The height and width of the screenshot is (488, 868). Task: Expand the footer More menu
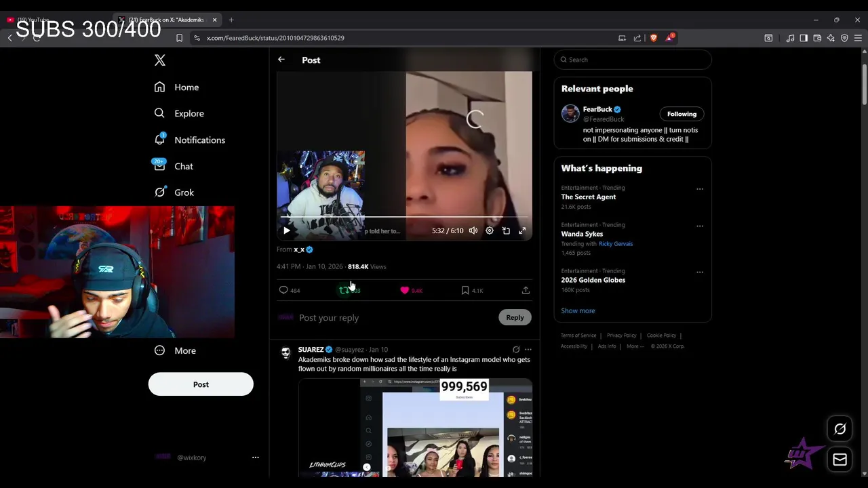pyautogui.click(x=635, y=346)
